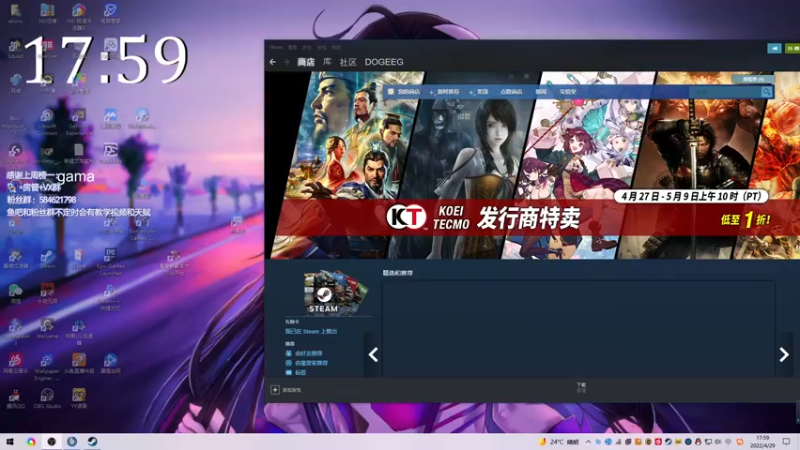Go forward with Steam's forward arrow
Viewport: 800px width, 450px height.
[x=286, y=62]
